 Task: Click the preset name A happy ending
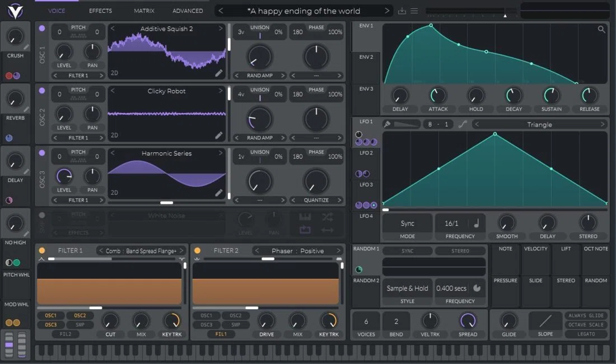tap(304, 11)
